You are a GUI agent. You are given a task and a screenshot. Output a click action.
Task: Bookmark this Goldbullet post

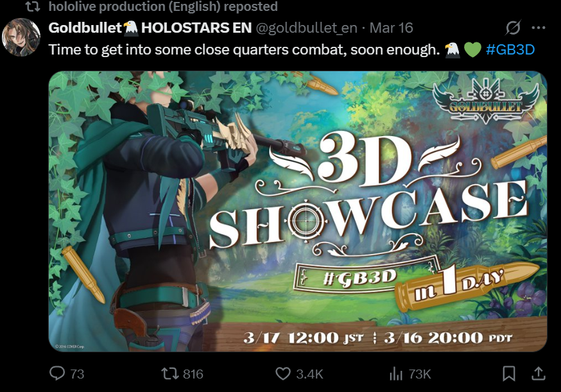pyautogui.click(x=509, y=373)
